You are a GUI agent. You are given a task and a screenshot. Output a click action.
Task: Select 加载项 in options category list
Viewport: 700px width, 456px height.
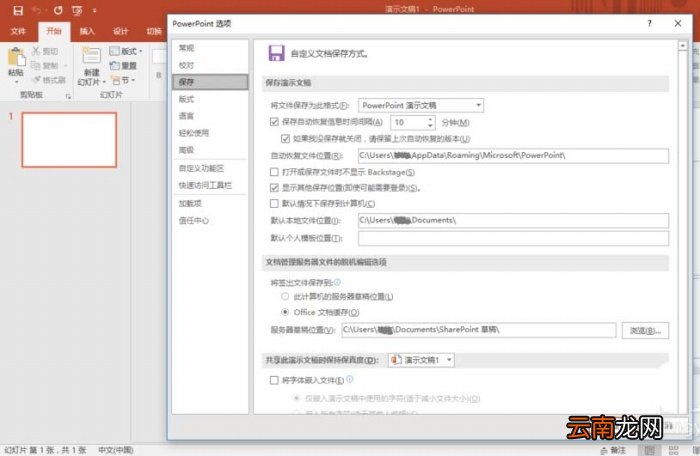tap(210, 204)
